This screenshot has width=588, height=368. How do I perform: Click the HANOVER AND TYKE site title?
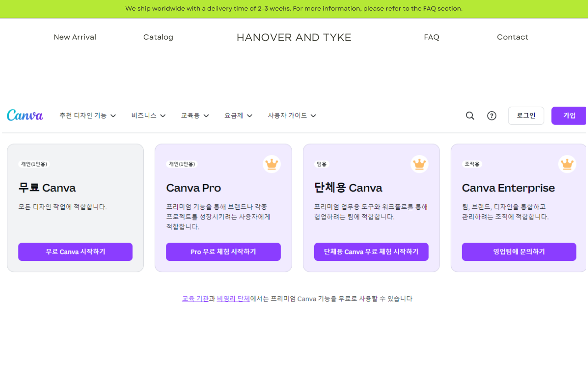[294, 38]
